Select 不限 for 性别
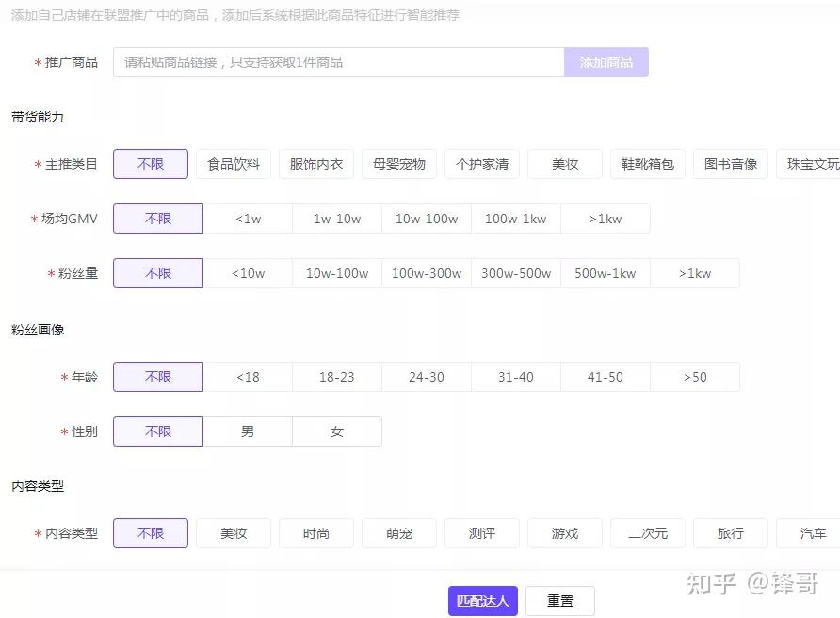Screen dimensions: 840x618 (x=158, y=431)
